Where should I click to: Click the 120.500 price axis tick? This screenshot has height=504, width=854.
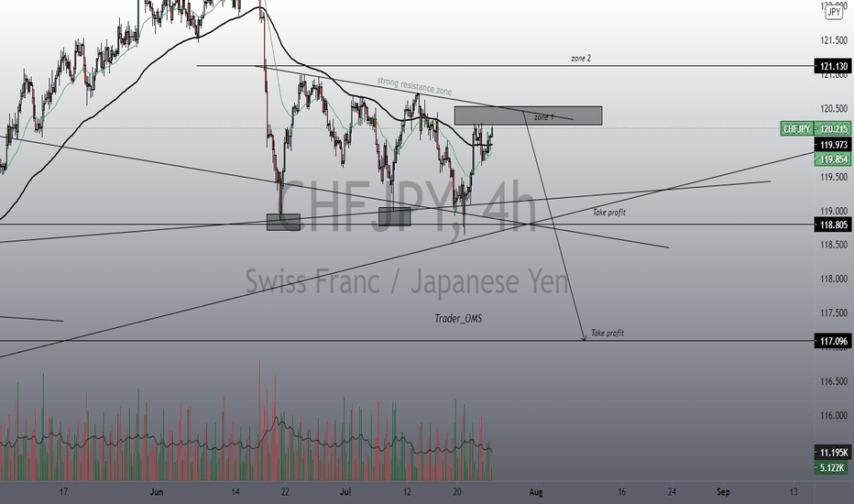click(x=833, y=108)
